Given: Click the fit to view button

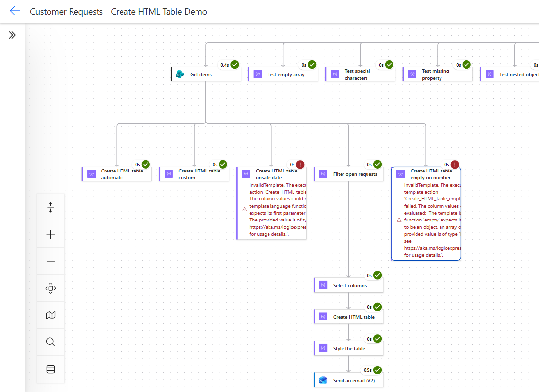Looking at the screenshot, I should click(x=50, y=288).
